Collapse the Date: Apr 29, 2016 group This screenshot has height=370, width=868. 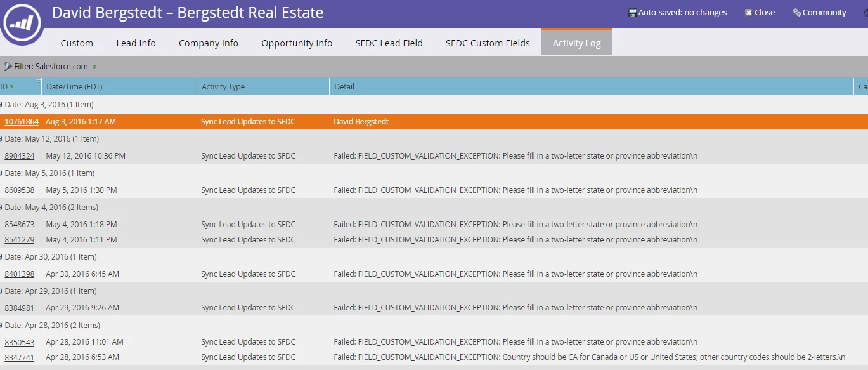click(1, 291)
